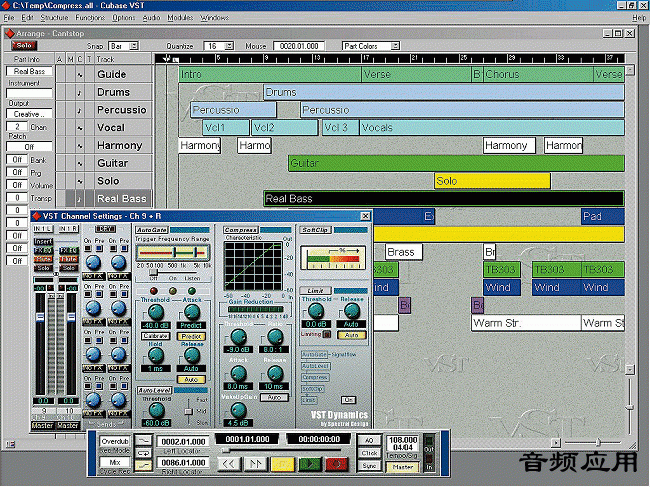Click the AutoLevel Threshold knob
The width and height of the screenshot is (650, 487).
click(156, 410)
